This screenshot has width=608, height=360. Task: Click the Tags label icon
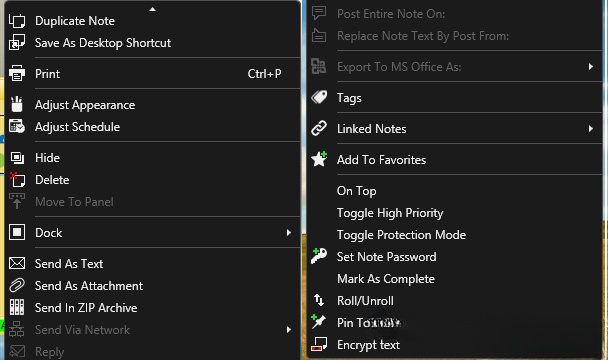(319, 97)
